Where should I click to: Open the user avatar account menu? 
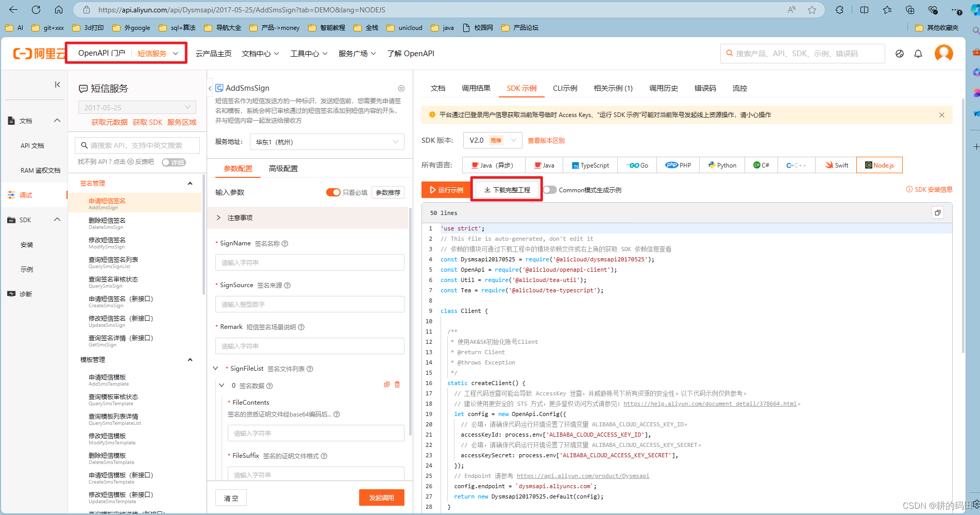click(x=944, y=53)
